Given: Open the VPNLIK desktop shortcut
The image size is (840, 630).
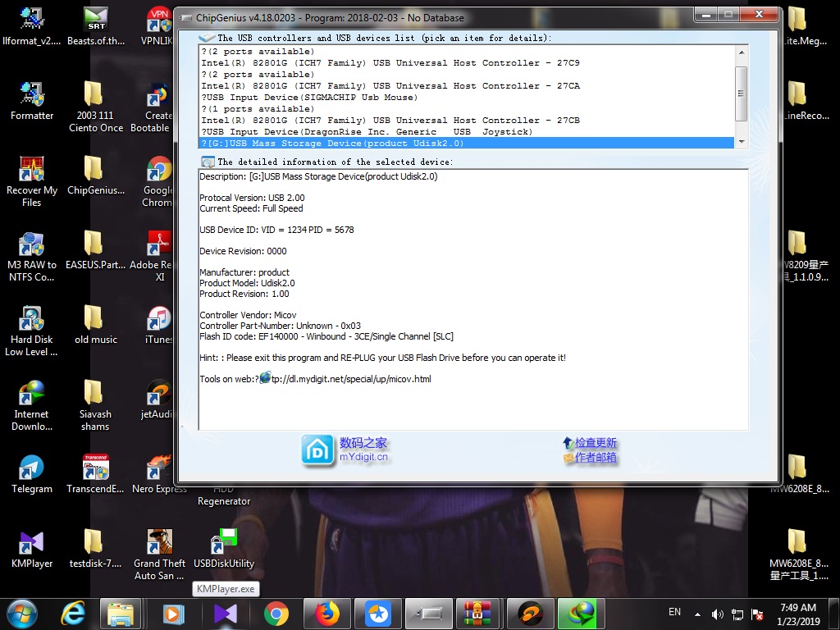Looking at the screenshot, I should point(158,25).
